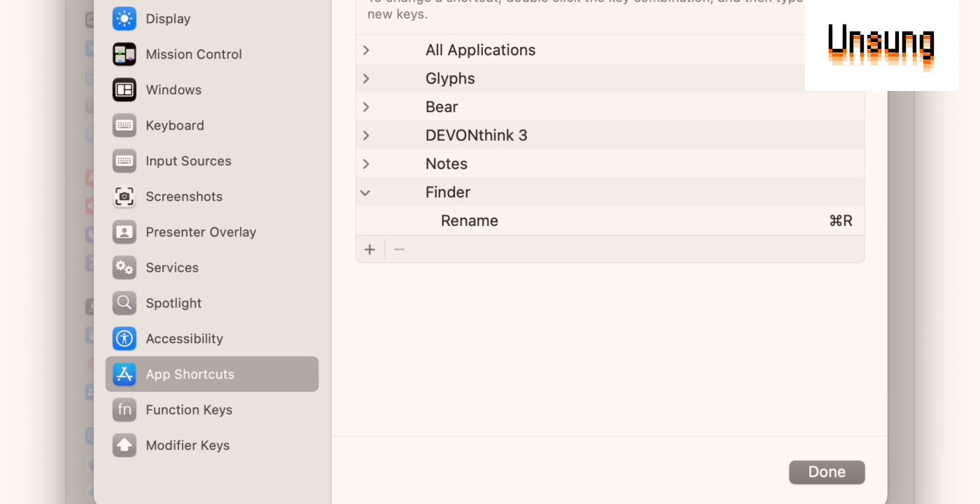This screenshot has width=980, height=504.
Task: Switch to Function Keys section
Action: click(x=188, y=410)
